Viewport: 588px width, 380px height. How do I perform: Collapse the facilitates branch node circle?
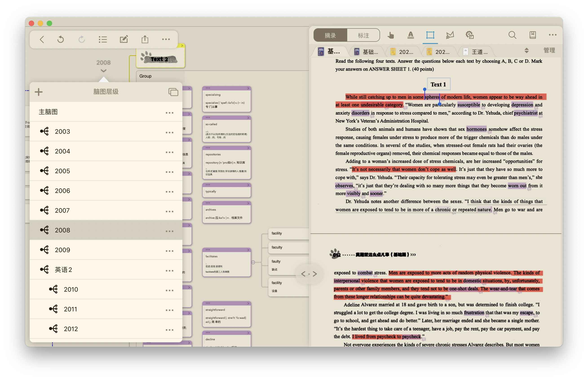253,262
